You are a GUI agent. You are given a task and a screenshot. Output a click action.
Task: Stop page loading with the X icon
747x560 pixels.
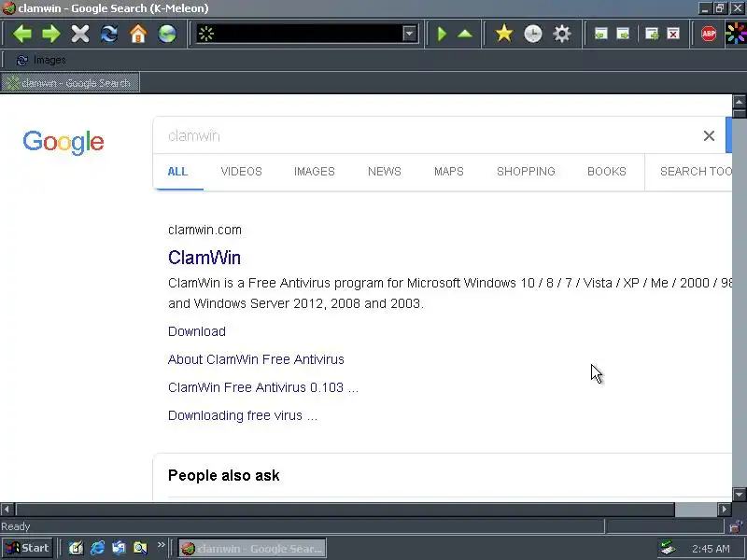point(80,34)
